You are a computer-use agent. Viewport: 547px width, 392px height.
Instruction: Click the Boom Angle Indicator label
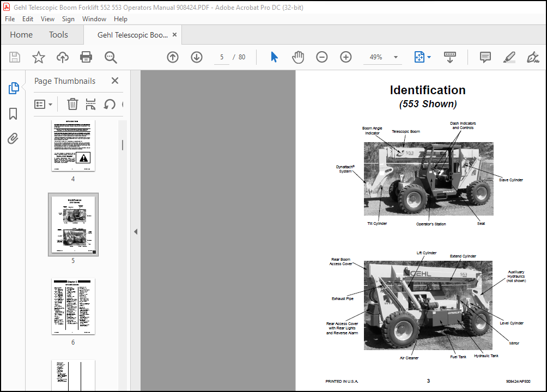pyautogui.click(x=372, y=131)
